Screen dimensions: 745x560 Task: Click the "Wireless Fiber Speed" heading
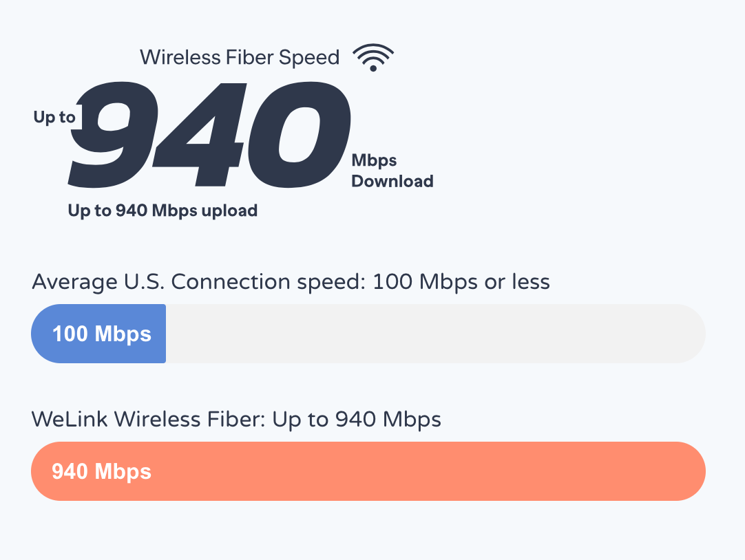(x=240, y=57)
